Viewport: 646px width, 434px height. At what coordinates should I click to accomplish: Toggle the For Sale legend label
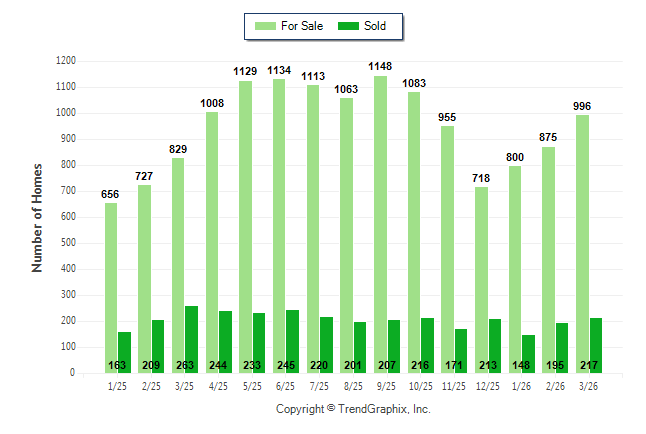coord(303,26)
